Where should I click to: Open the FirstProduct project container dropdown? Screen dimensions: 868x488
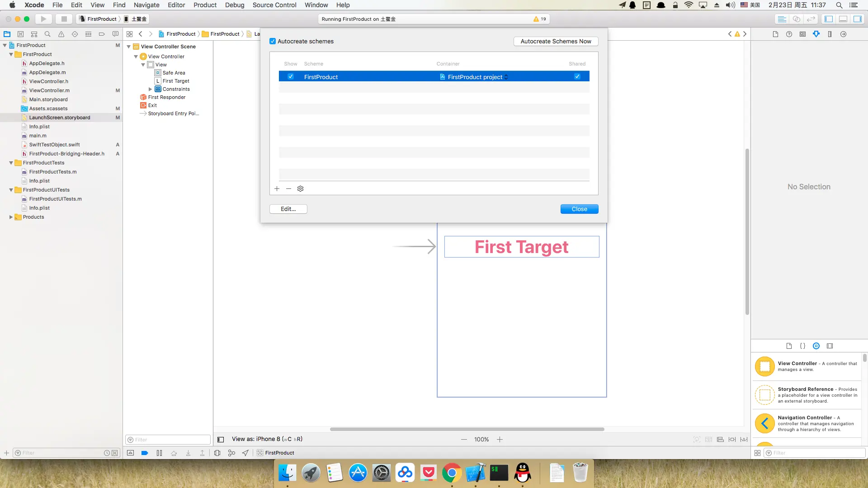475,77
